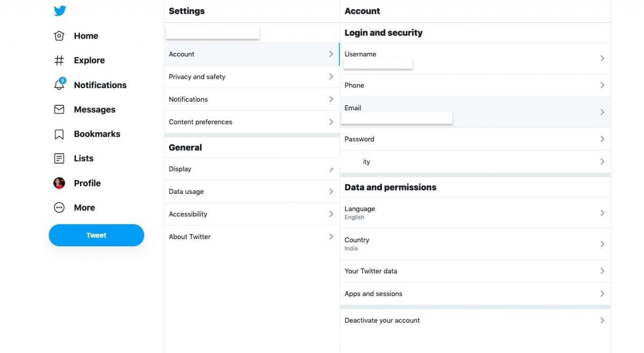Open the More circle-dots icon
644x353 pixels.
(x=59, y=207)
